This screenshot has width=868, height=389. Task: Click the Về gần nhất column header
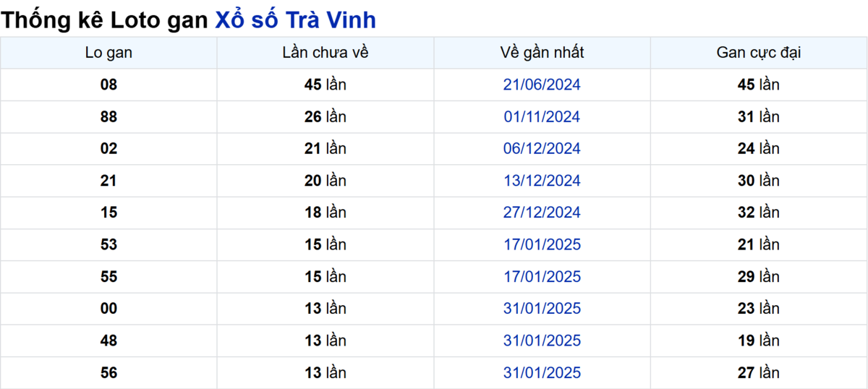(542, 53)
